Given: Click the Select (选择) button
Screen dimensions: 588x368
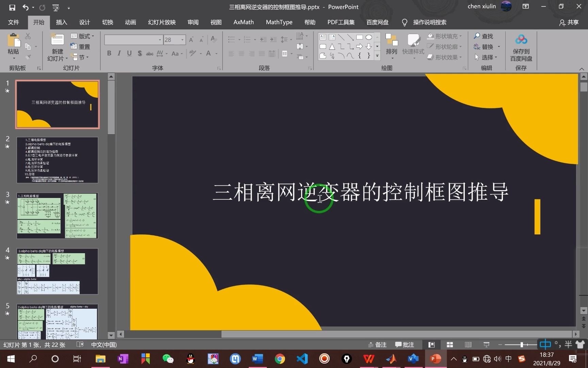Looking at the screenshot, I should point(486,57).
